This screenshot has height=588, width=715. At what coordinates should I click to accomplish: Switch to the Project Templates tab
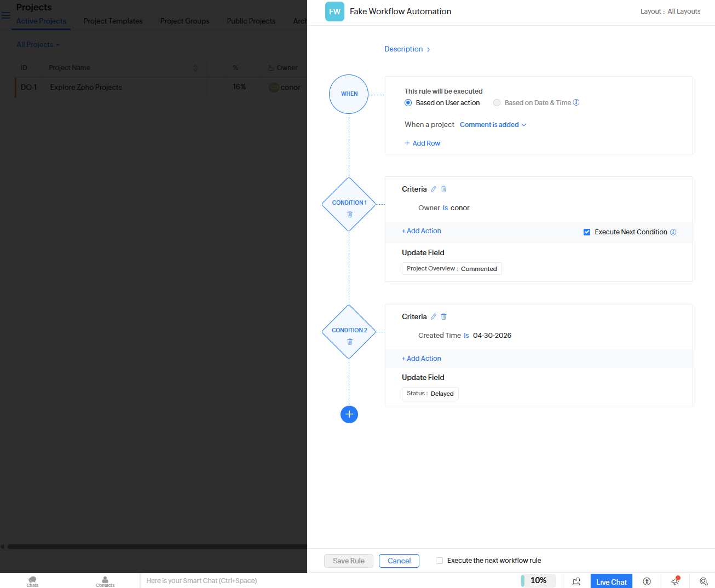(113, 21)
